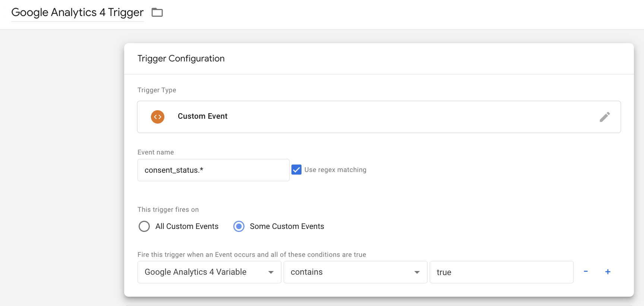This screenshot has width=644, height=306.
Task: Select the Trigger Configuration heading
Action: pos(181,58)
